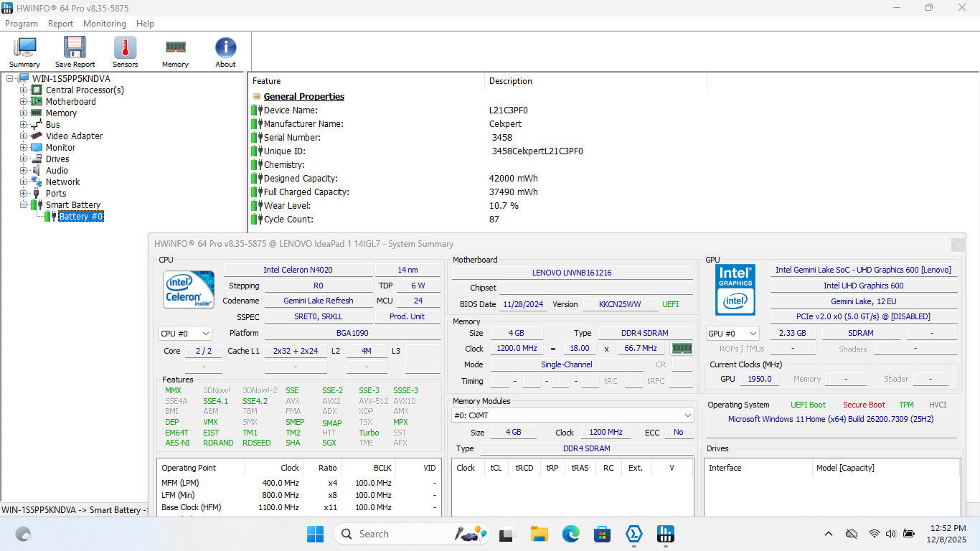
Task: Expand the Motherboard tree node
Action: click(x=23, y=102)
